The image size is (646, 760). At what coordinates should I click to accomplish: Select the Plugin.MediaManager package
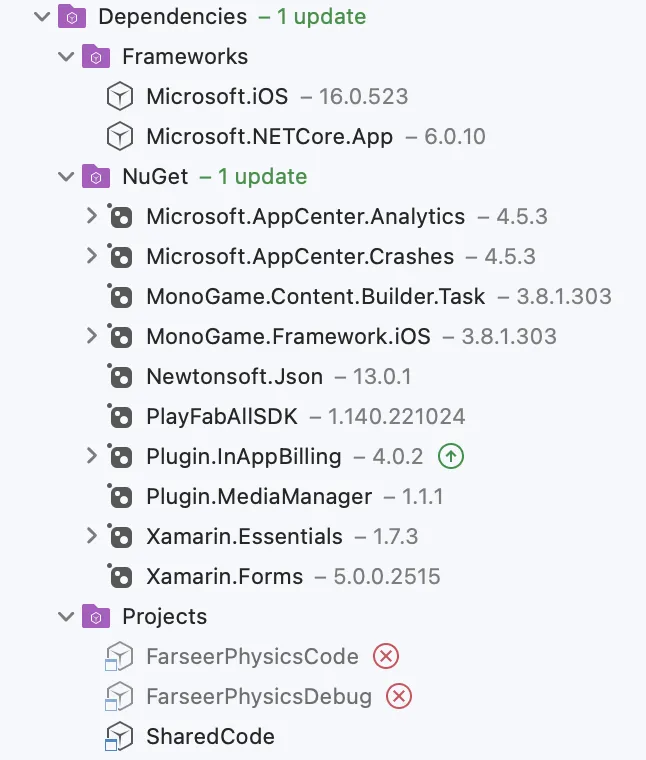point(259,497)
